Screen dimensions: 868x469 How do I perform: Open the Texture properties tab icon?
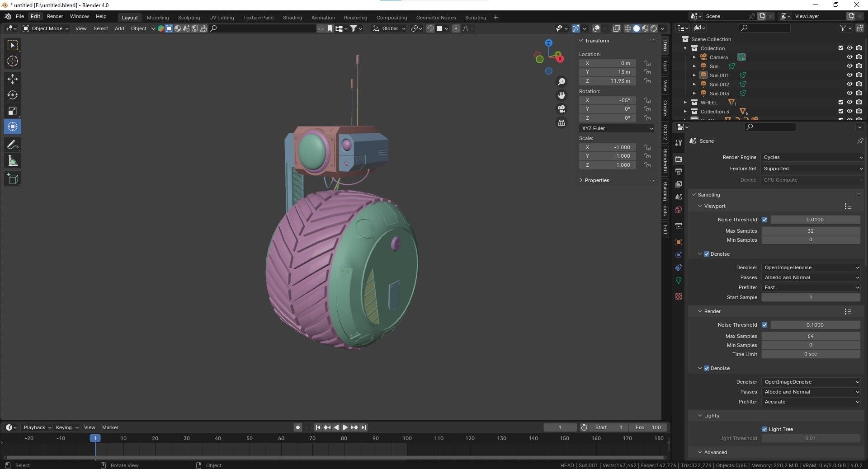[679, 296]
